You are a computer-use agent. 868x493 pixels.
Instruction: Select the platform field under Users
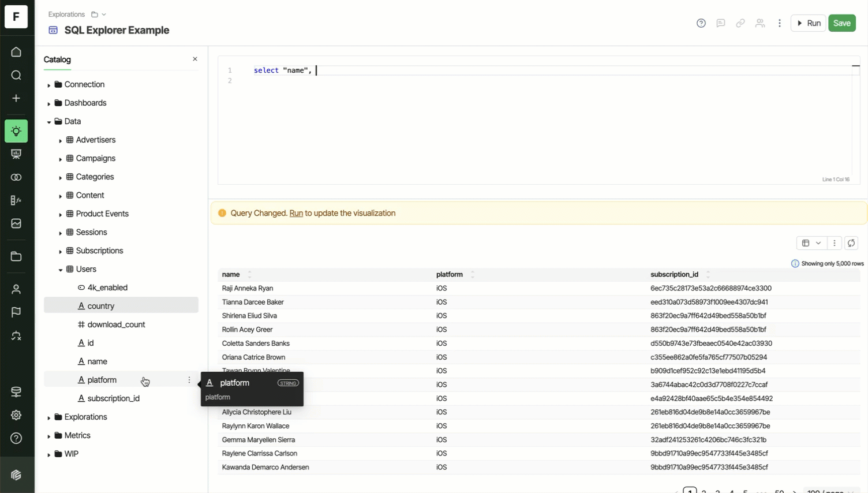[121, 380]
